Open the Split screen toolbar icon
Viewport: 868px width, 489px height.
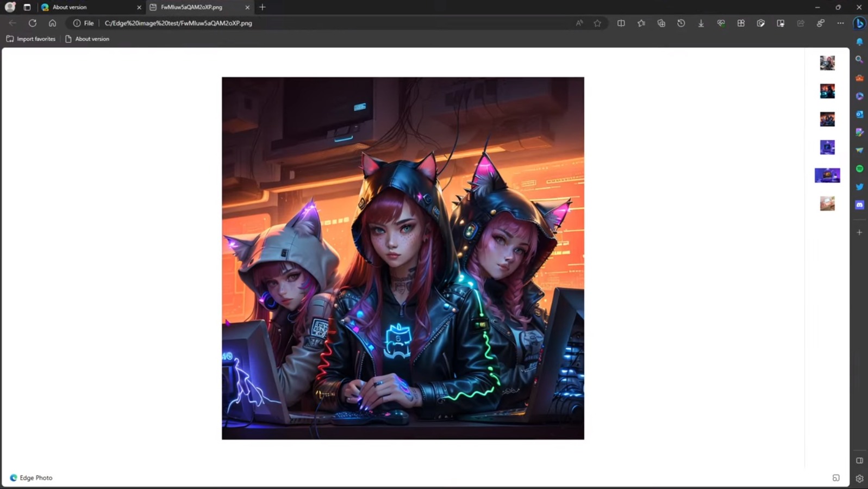[621, 23]
